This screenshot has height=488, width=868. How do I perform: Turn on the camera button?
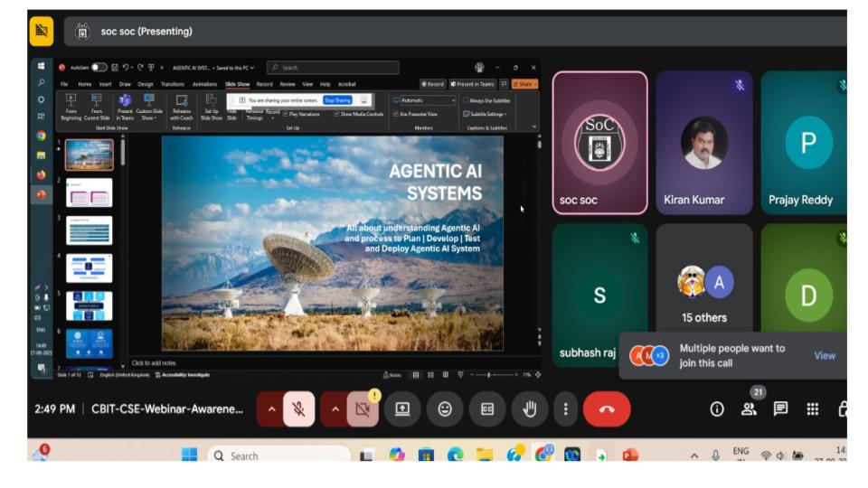coord(363,409)
